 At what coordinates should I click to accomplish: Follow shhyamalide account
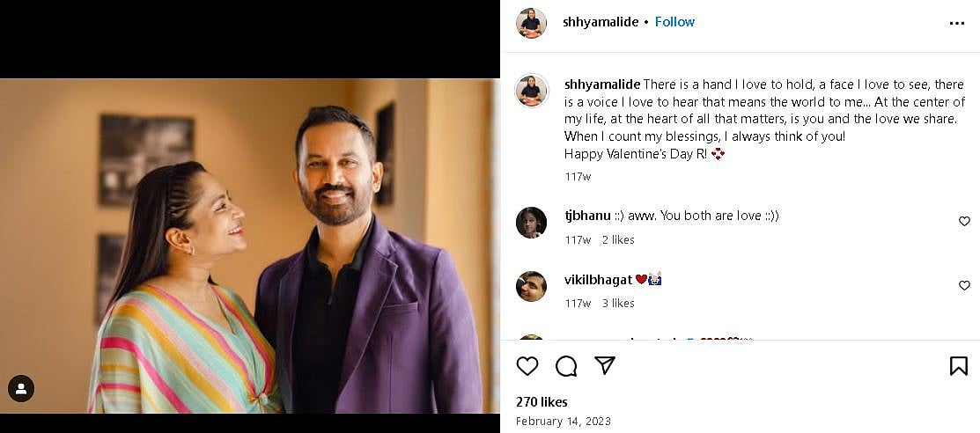tap(674, 22)
